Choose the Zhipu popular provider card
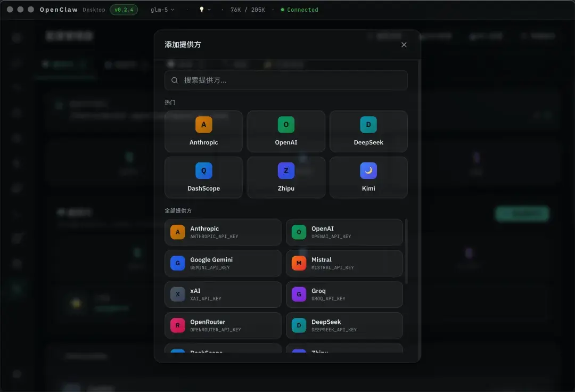The height and width of the screenshot is (392, 575). [286, 177]
